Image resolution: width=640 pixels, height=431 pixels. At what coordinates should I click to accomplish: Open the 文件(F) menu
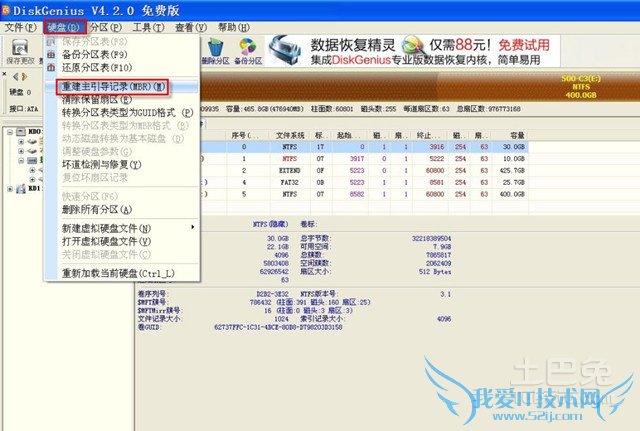pos(20,27)
